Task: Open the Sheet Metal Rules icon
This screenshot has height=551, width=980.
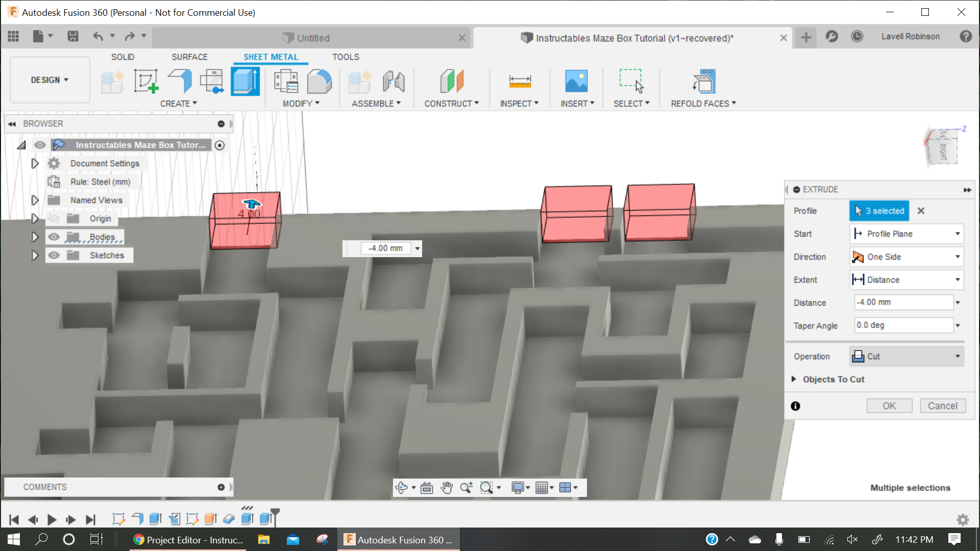Action: [x=286, y=82]
